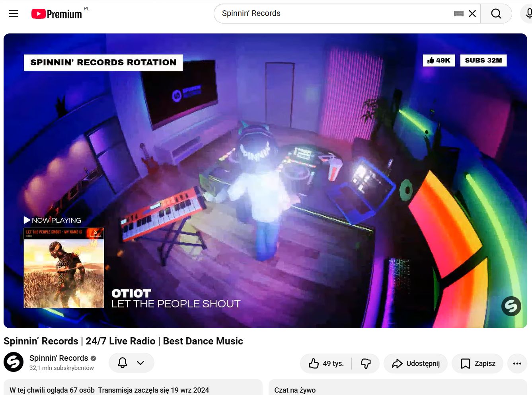The width and height of the screenshot is (532, 395).
Task: Click video title Spinnin' Records 24/7 Live Radio
Action: (x=123, y=341)
